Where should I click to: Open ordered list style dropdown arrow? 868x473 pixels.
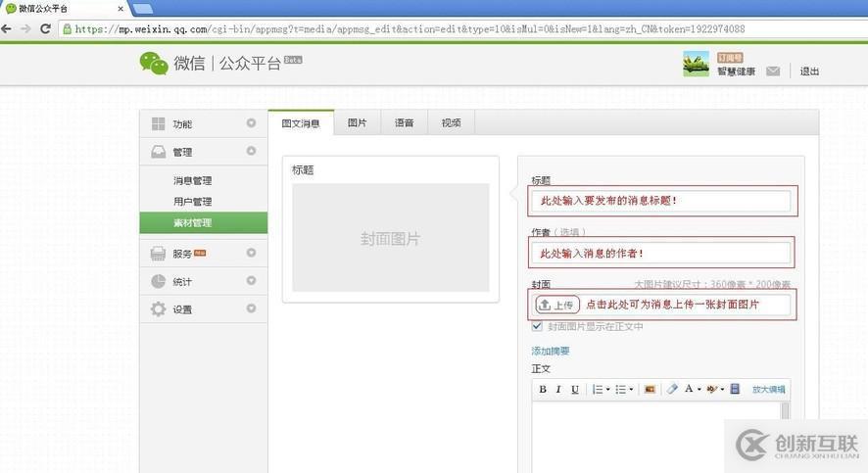(x=607, y=390)
